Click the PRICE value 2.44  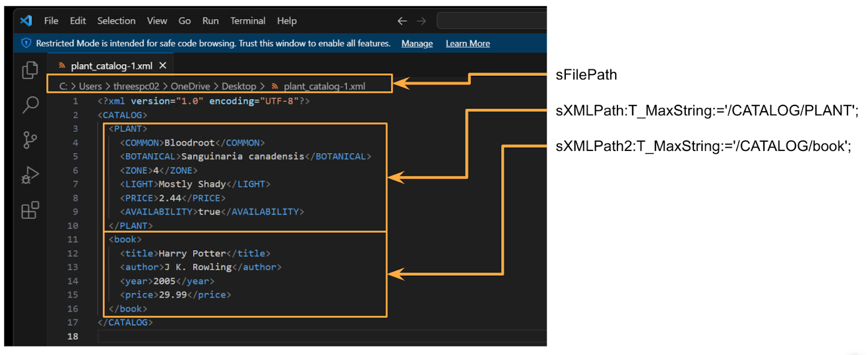coord(170,198)
